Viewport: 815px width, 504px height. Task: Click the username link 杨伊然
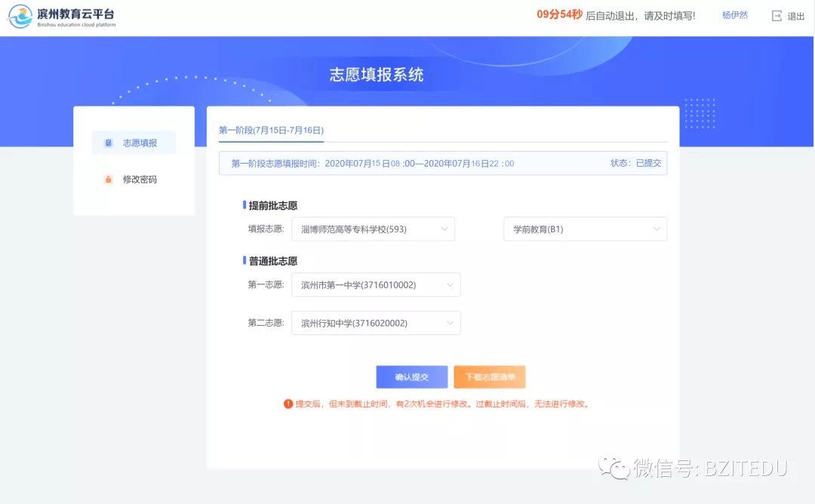(733, 15)
